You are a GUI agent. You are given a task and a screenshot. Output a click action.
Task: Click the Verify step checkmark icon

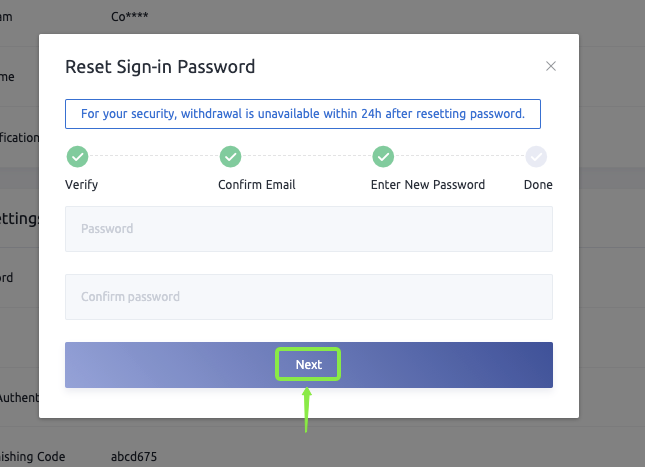pyautogui.click(x=77, y=156)
